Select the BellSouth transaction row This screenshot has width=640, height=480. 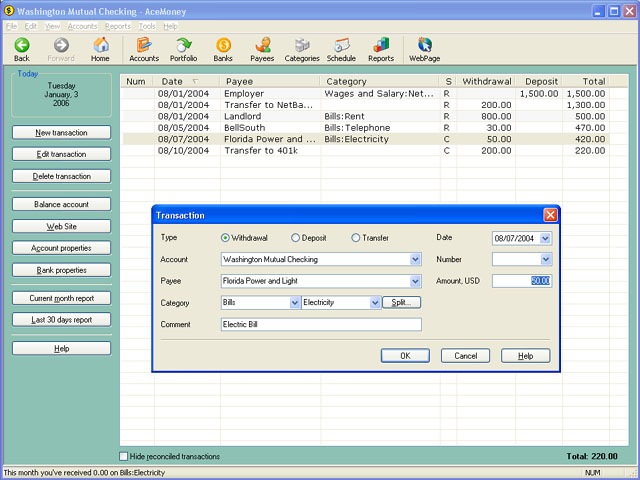point(365,128)
